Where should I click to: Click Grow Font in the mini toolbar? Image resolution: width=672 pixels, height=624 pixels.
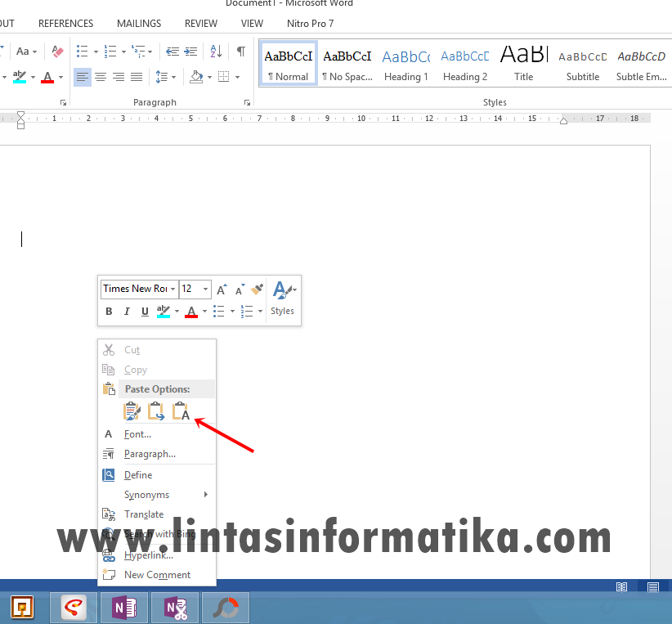[220, 288]
